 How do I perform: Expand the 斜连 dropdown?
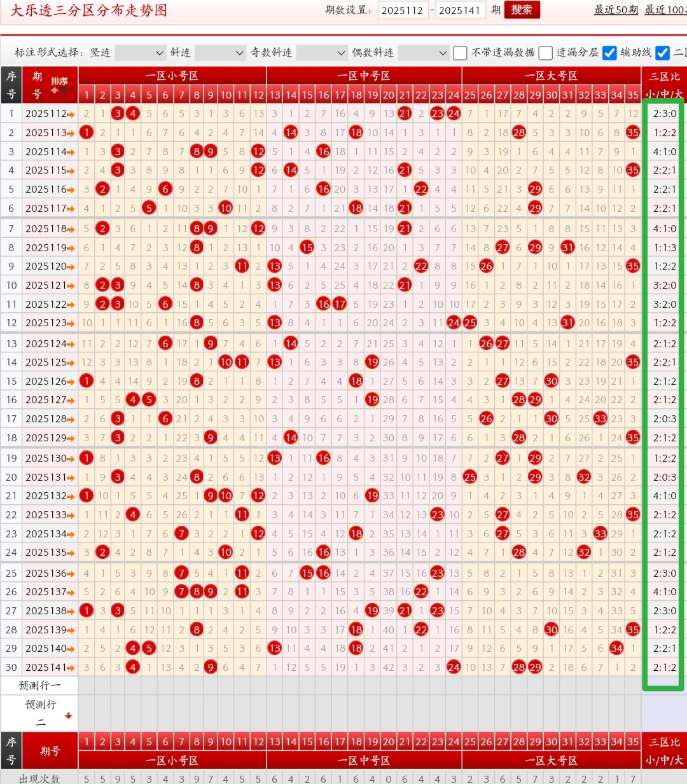[219, 53]
